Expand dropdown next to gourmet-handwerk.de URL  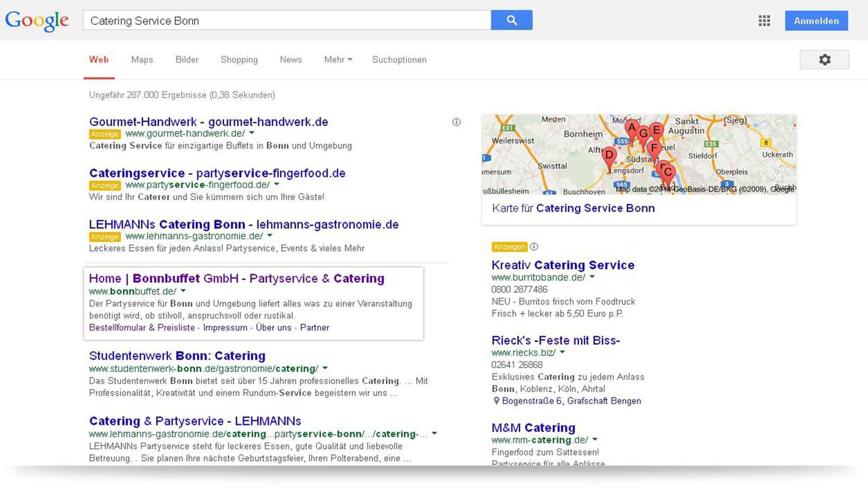coord(252,133)
